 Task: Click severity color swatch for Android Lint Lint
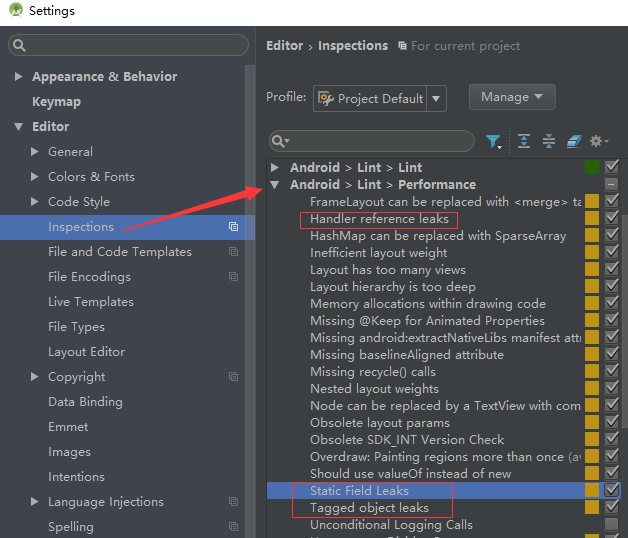[x=592, y=167]
